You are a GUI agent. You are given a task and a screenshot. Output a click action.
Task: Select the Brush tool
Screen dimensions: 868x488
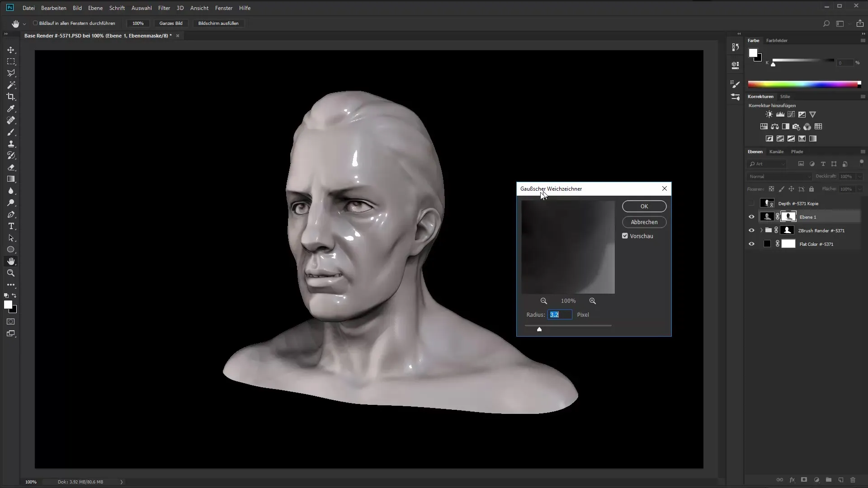[x=11, y=132]
